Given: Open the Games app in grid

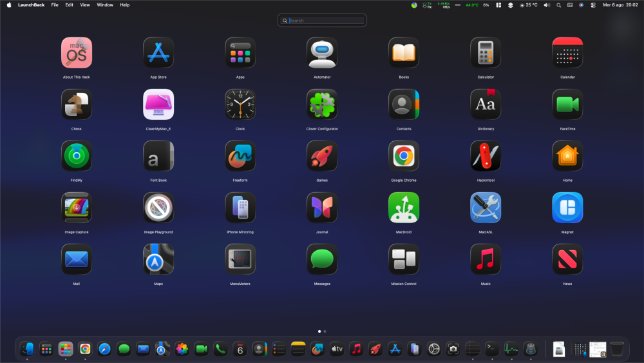Looking at the screenshot, I should (x=322, y=156).
